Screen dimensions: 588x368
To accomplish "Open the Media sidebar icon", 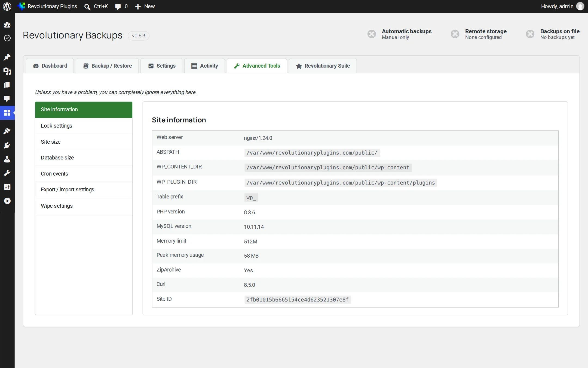I will pyautogui.click(x=7, y=71).
